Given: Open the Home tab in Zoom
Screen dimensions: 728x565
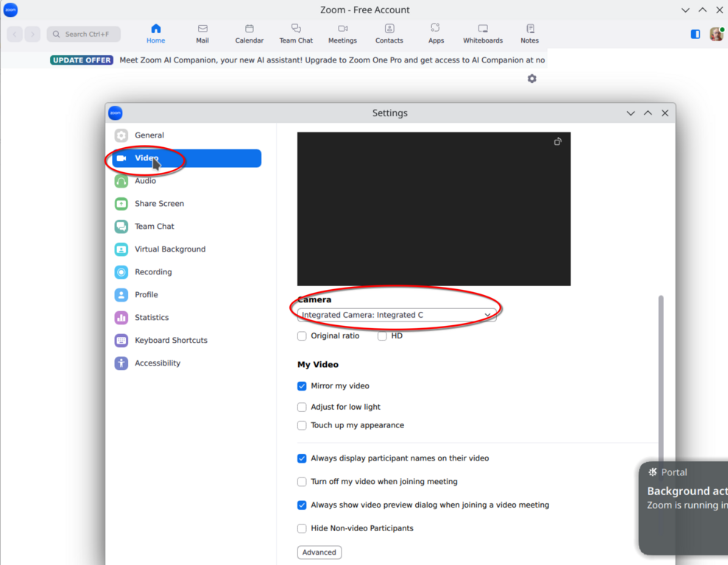Looking at the screenshot, I should [x=155, y=34].
